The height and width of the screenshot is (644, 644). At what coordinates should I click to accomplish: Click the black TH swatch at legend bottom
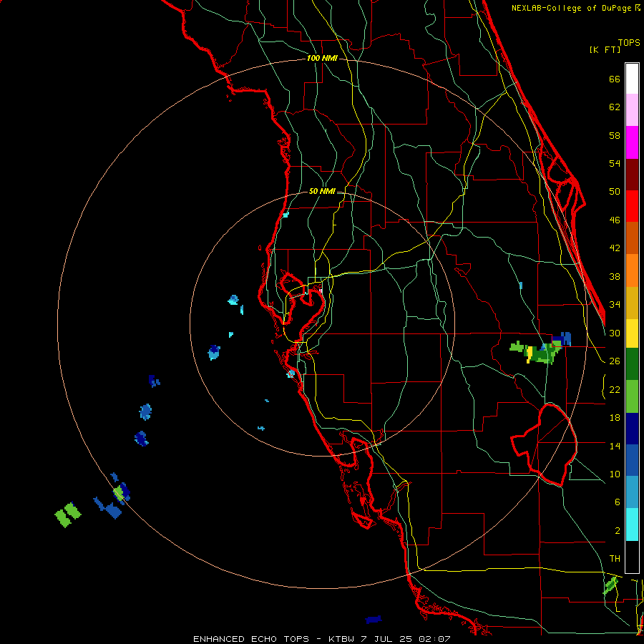[x=632, y=557]
